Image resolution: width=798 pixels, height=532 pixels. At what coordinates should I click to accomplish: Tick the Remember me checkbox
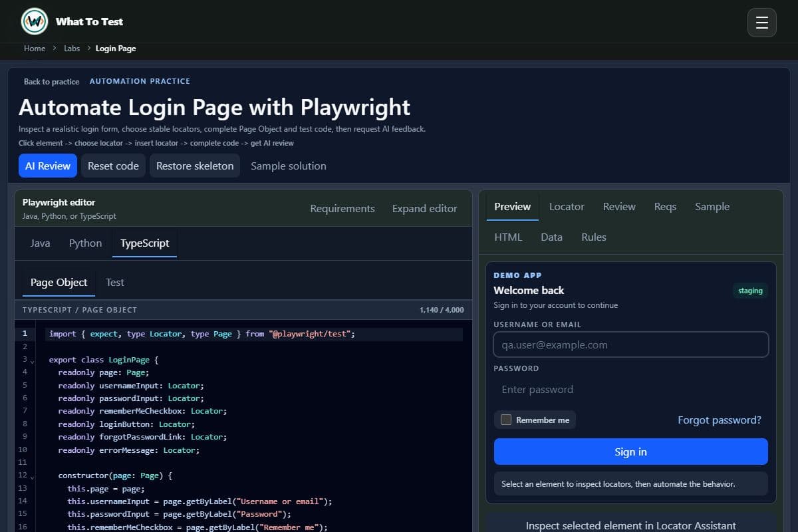[x=506, y=420]
